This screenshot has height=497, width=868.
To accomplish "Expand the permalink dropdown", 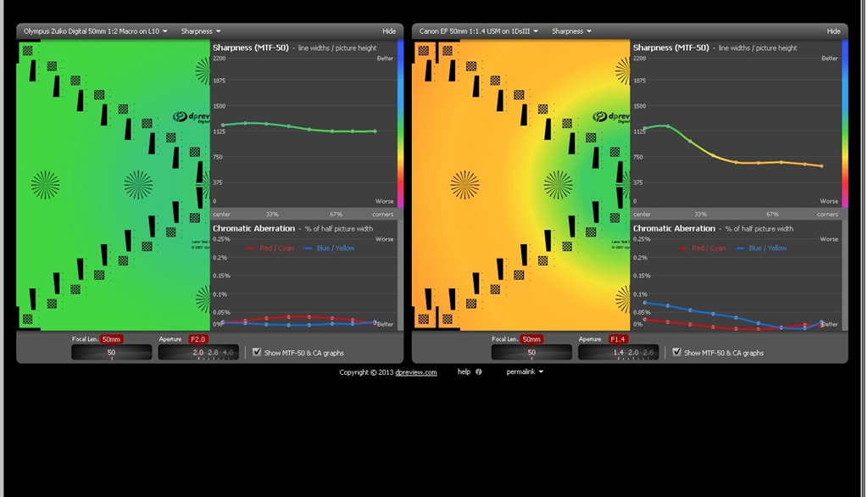I will tap(525, 371).
